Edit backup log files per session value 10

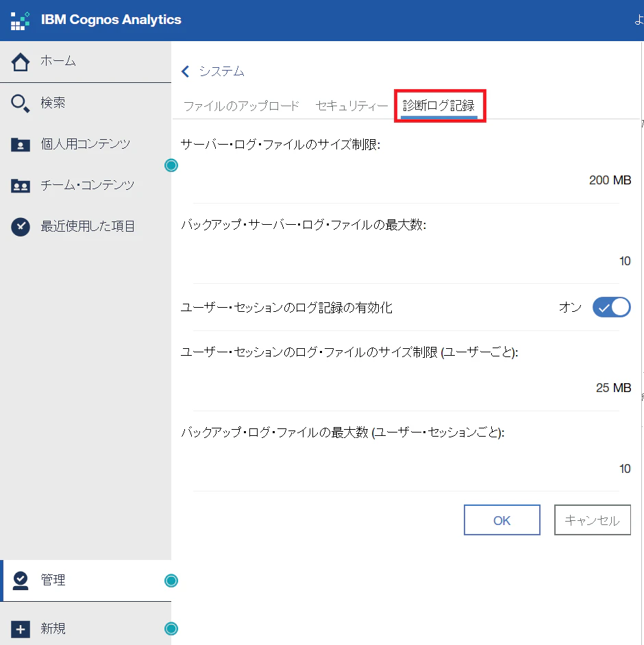click(625, 469)
